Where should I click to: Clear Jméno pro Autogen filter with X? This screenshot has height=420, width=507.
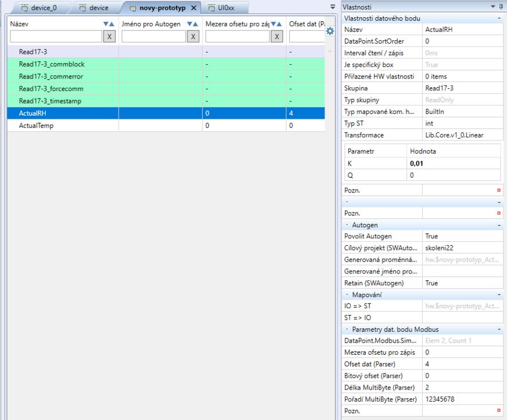tap(194, 37)
